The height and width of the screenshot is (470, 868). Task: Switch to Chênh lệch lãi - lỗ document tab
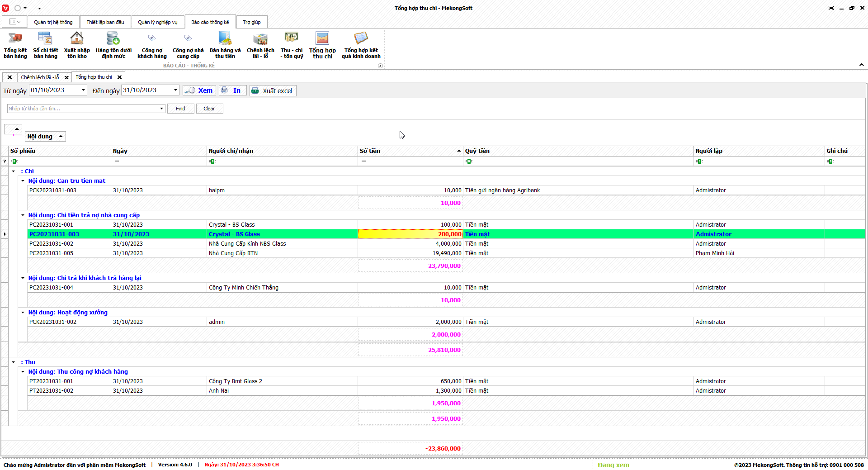40,77
